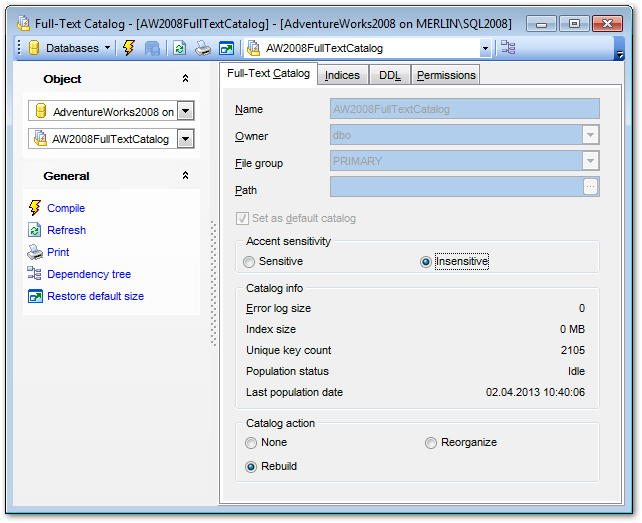642x523 pixels.
Task: Select the Sensitive accent radio button
Action: (x=249, y=262)
